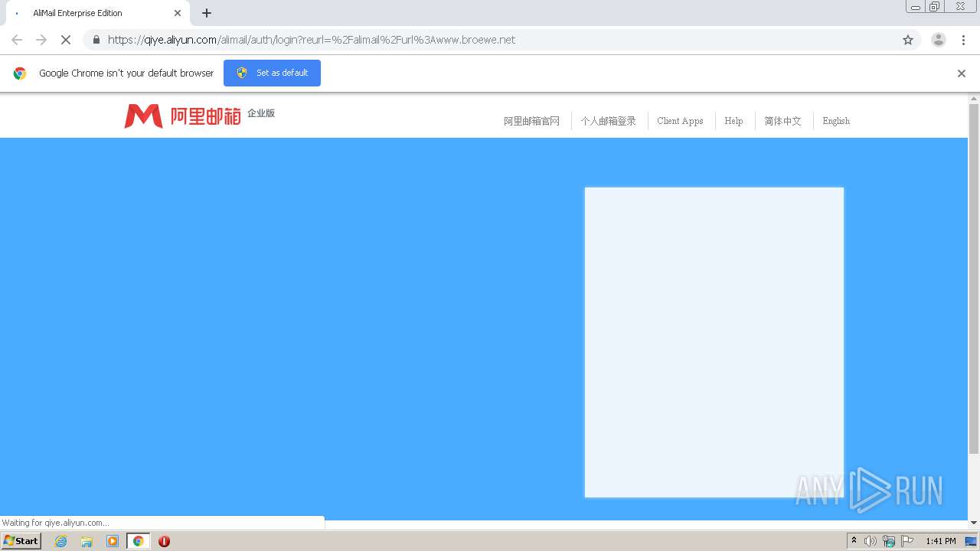Open Windows Explorer folder from taskbar

click(87, 541)
